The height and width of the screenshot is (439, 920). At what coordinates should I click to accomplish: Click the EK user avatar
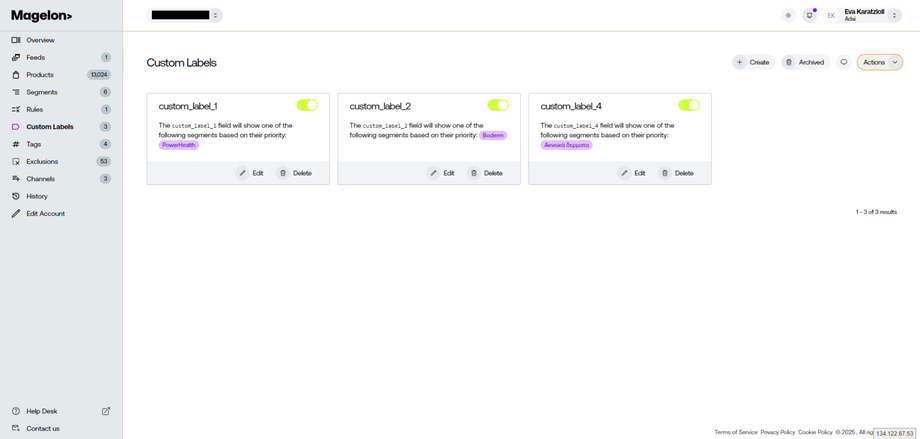click(831, 15)
